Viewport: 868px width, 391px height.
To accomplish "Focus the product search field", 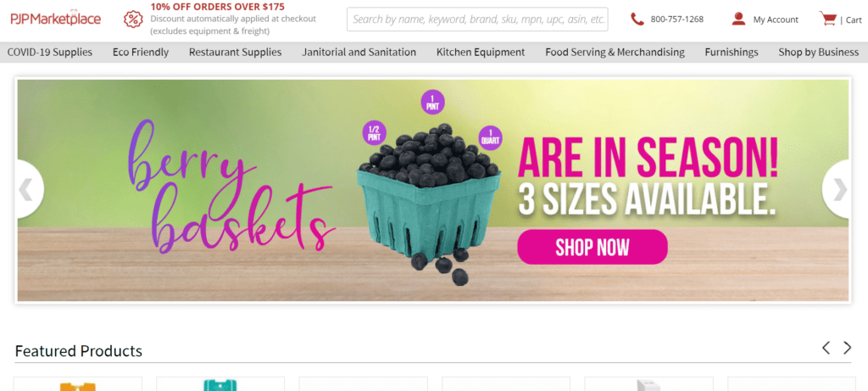I will pos(477,20).
